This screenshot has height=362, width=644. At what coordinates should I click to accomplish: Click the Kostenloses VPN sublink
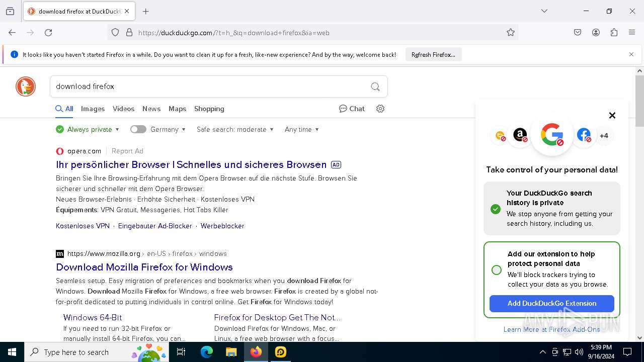coord(83,226)
